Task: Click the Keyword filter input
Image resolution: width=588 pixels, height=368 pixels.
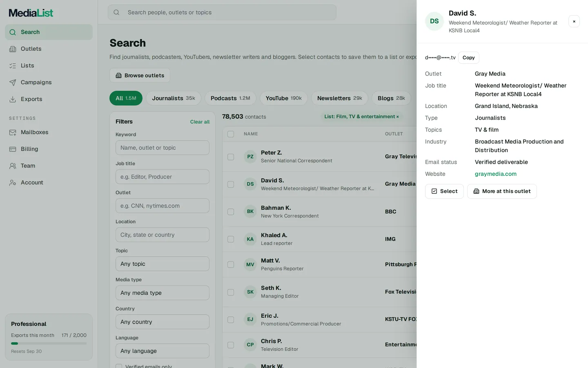Action: click(163, 148)
